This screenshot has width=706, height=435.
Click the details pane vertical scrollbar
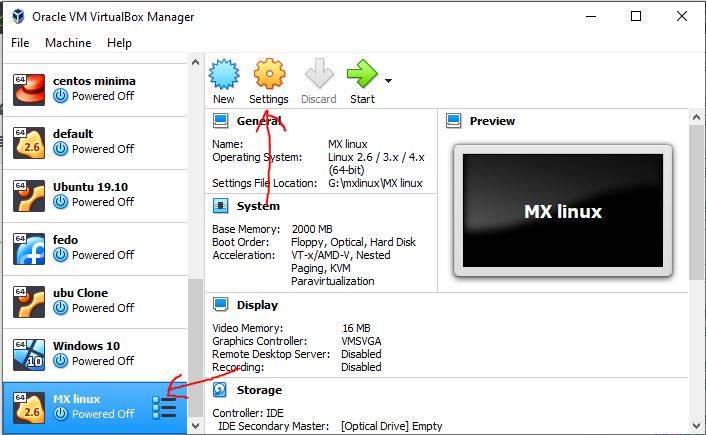pyautogui.click(x=696, y=200)
